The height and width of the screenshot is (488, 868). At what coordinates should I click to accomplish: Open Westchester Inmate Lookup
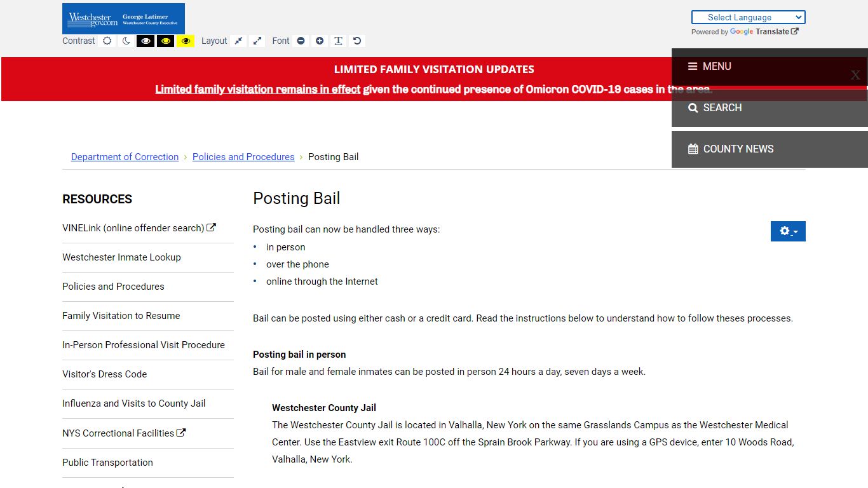point(121,257)
